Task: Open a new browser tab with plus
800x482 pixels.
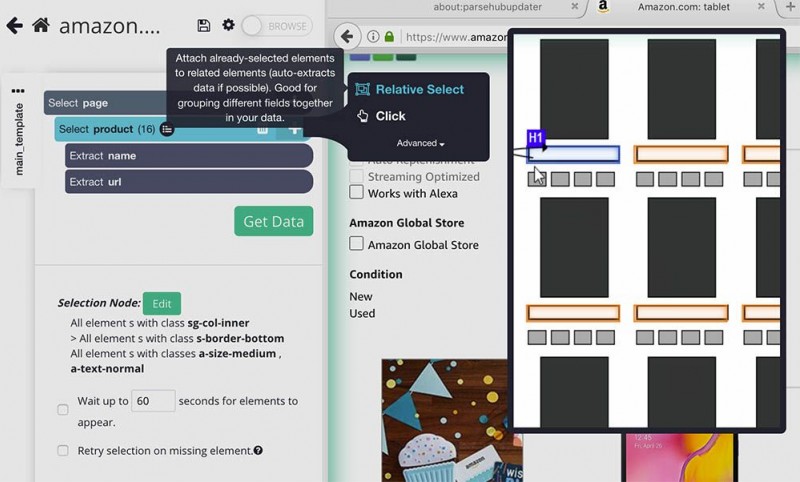Action: [x=790, y=6]
